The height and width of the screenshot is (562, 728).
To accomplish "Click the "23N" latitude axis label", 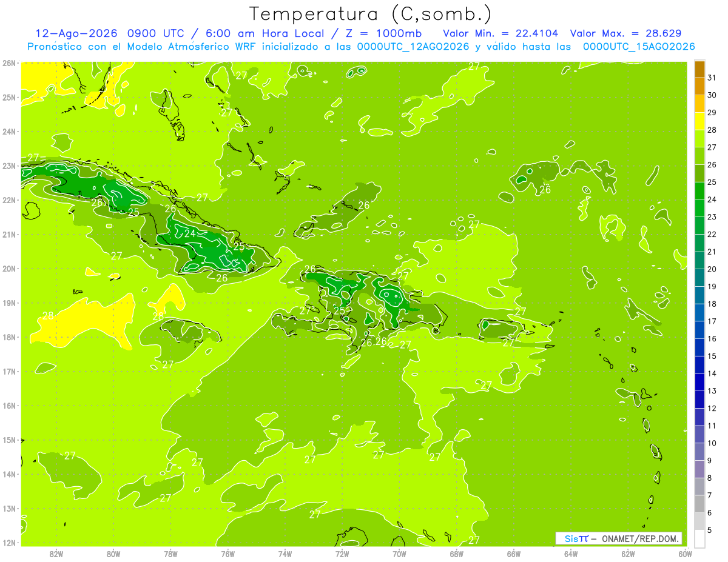I will click(8, 166).
